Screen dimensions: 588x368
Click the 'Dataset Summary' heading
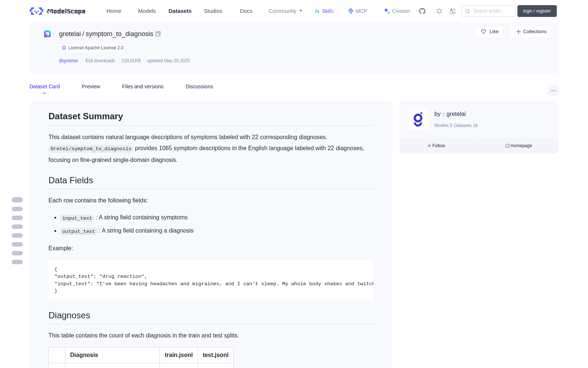click(86, 116)
